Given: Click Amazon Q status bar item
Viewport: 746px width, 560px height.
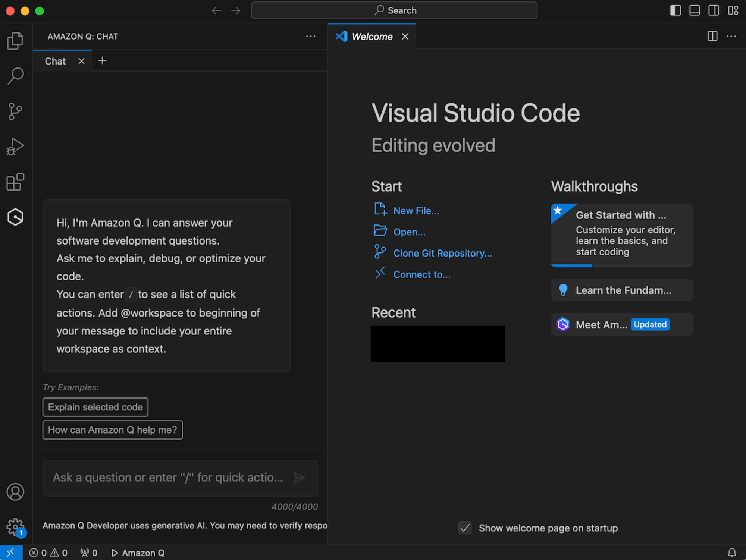Looking at the screenshot, I should tap(138, 553).
